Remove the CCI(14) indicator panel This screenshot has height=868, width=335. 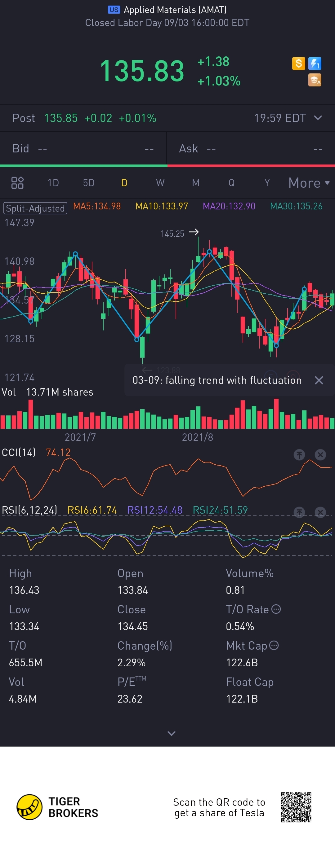pos(320,454)
